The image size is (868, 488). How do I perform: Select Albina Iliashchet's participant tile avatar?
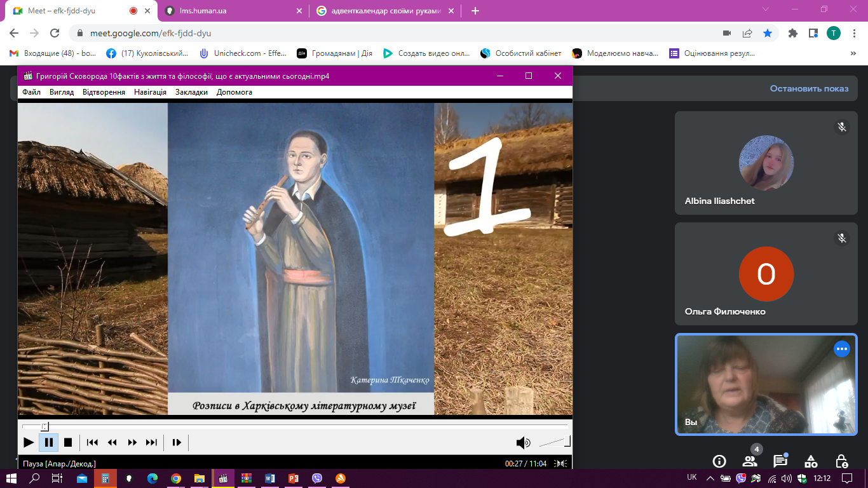pos(766,163)
